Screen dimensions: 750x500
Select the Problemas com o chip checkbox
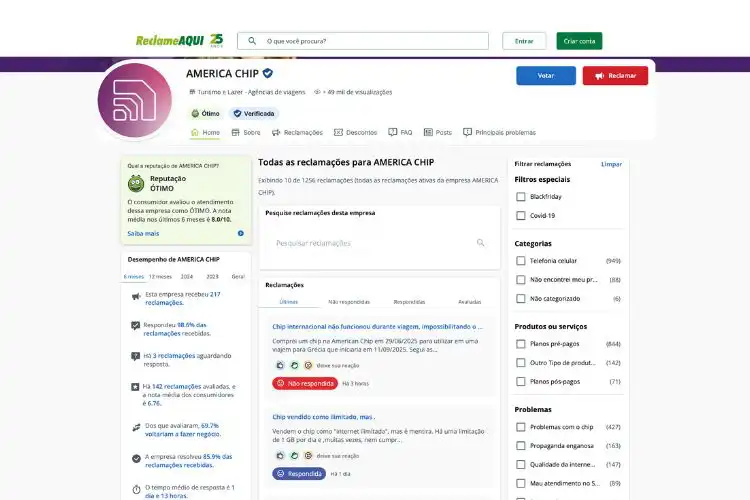521,427
